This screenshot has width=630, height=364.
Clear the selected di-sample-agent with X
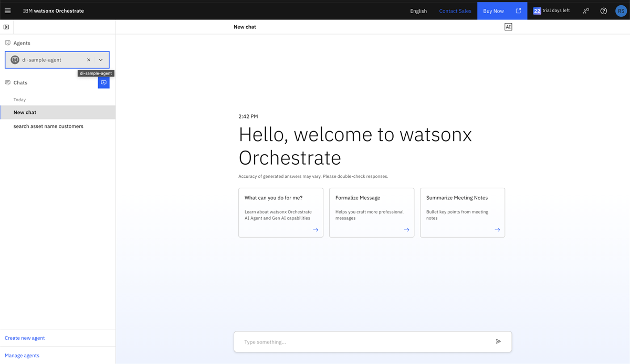[x=89, y=60]
